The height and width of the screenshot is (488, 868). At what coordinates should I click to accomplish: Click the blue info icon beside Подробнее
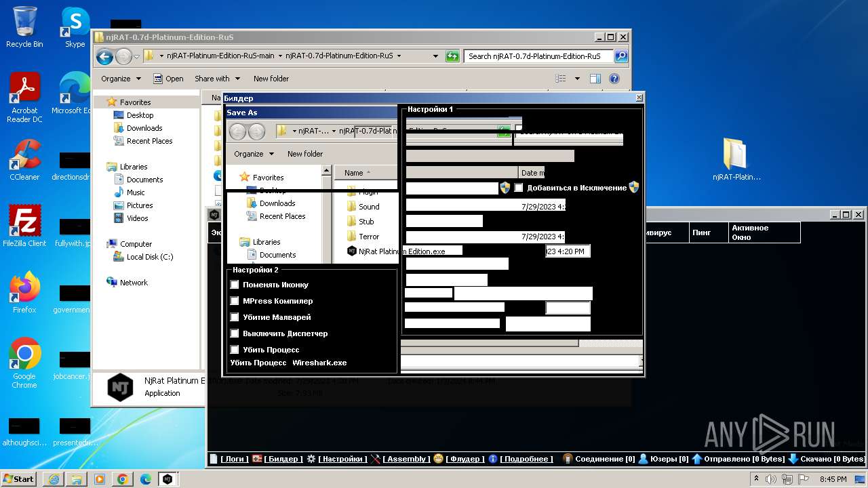coord(493,459)
